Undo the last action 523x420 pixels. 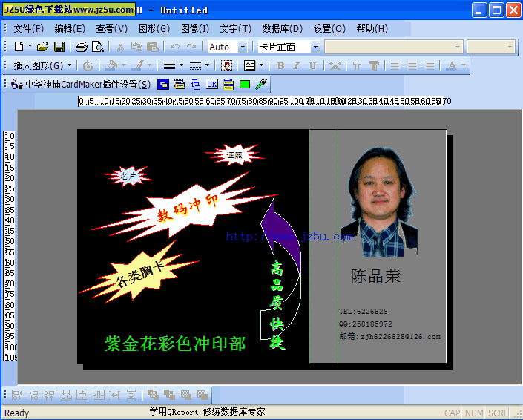[175, 47]
